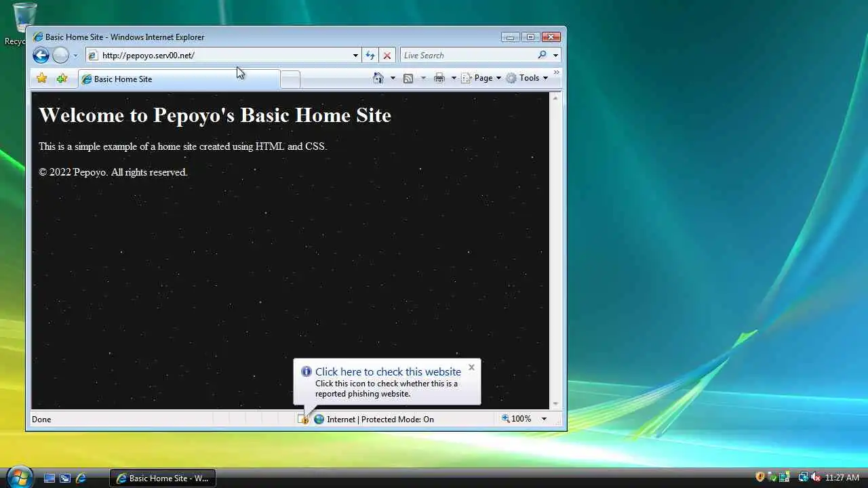The width and height of the screenshot is (868, 488).
Task: Click the 'Basic Home Site - W...' taskbar button
Action: [x=163, y=478]
